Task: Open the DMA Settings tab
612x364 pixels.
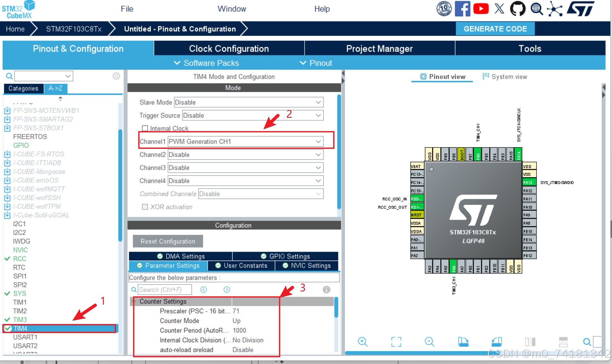Action: (x=180, y=256)
